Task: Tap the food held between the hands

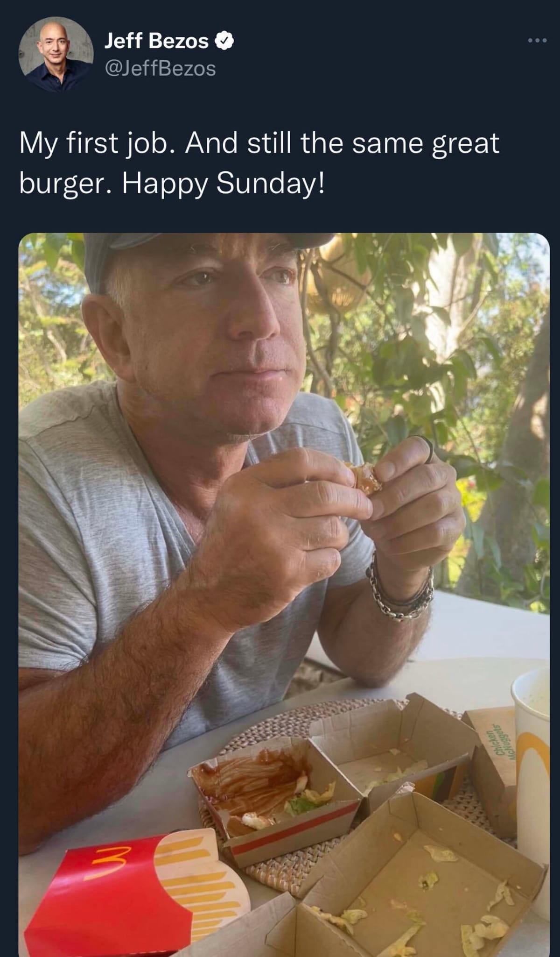Action: pyautogui.click(x=364, y=477)
